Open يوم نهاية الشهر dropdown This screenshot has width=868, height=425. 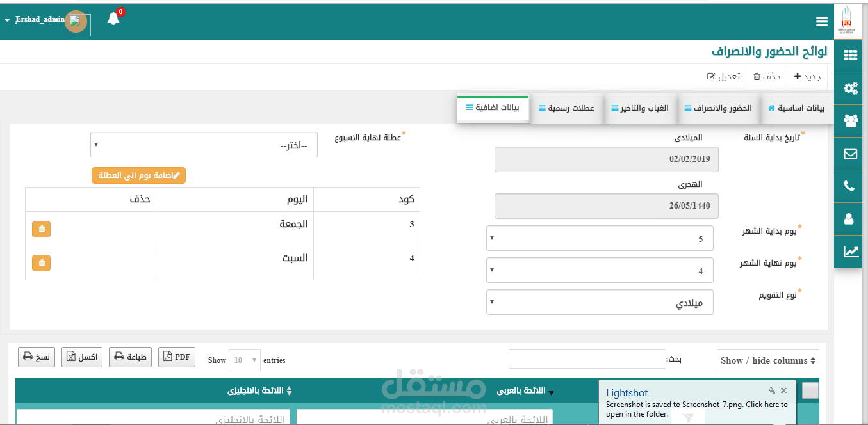tap(600, 270)
